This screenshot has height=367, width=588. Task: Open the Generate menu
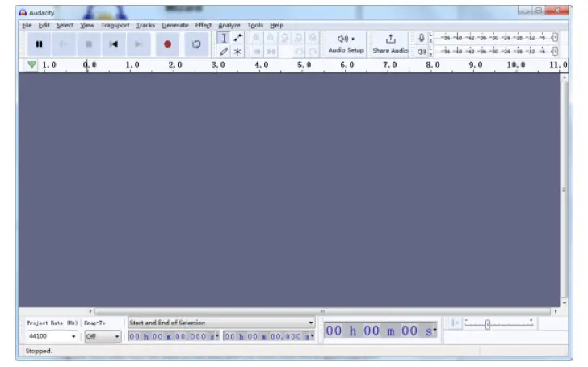[174, 25]
